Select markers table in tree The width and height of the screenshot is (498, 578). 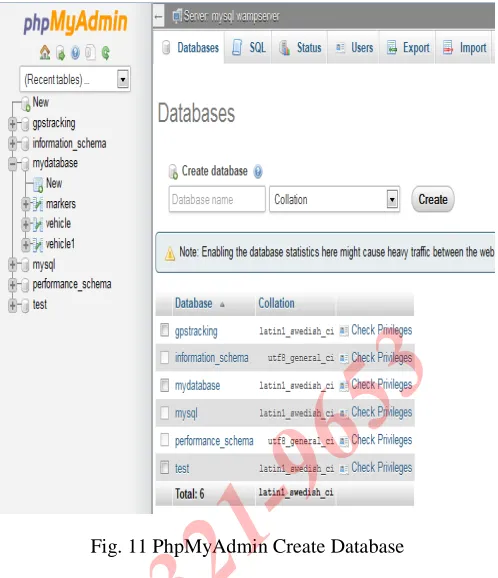61,204
